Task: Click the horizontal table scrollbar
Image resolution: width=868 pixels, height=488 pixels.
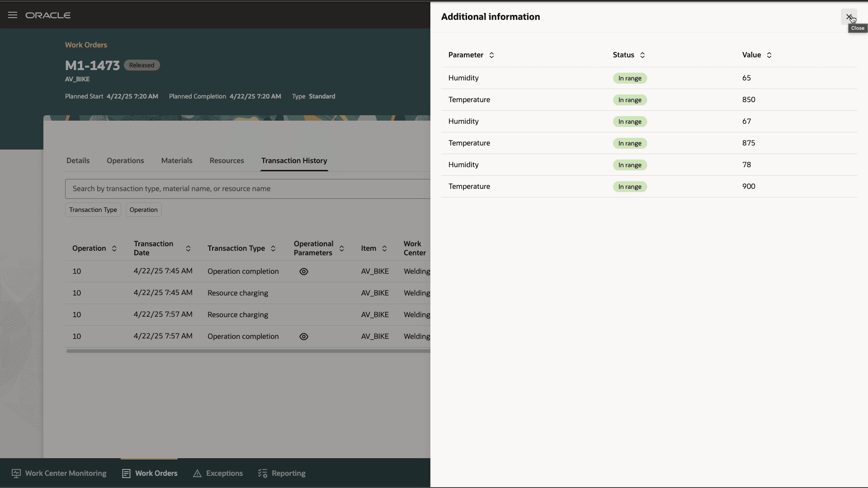Action: pos(248,351)
